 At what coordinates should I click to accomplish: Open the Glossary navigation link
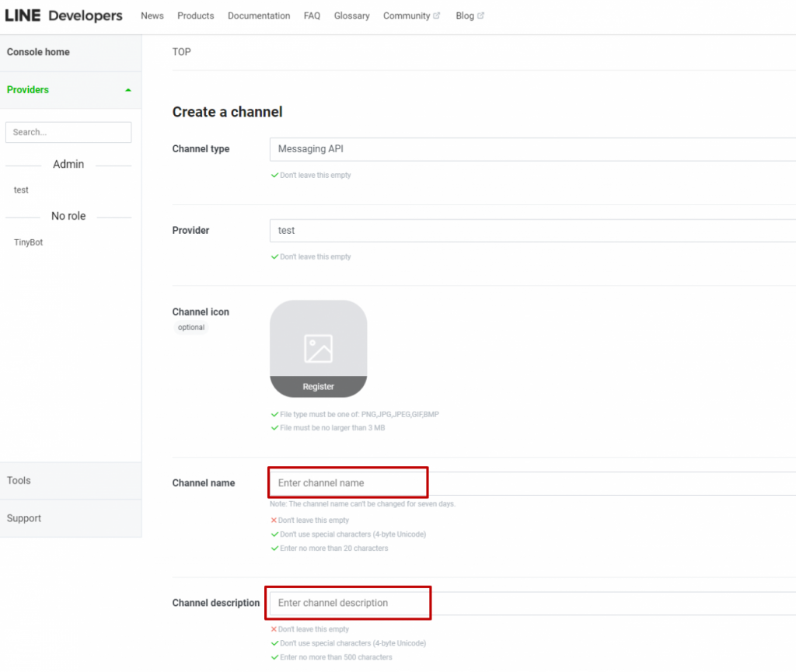[351, 16]
